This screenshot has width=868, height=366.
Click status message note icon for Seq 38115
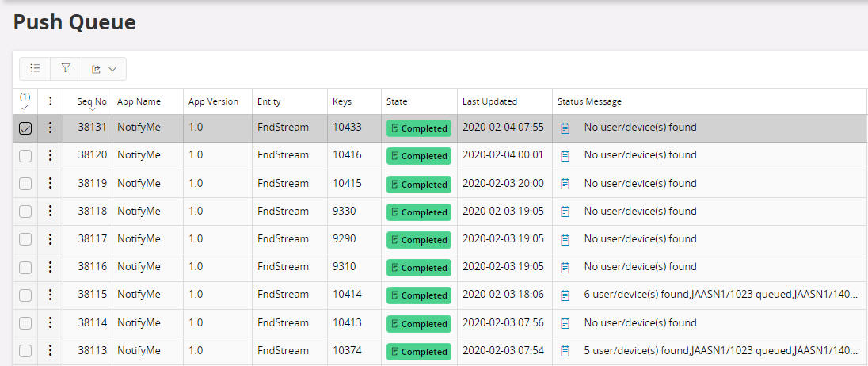click(x=565, y=295)
